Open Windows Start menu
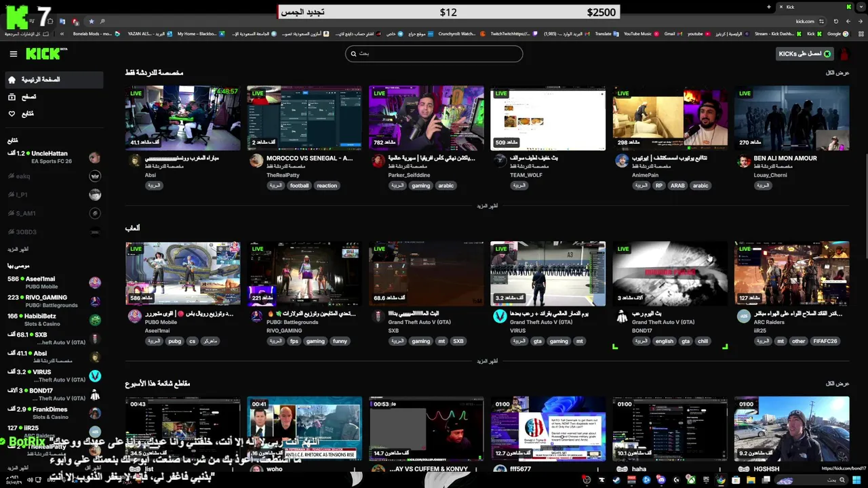This screenshot has height=488, width=868. (856, 480)
